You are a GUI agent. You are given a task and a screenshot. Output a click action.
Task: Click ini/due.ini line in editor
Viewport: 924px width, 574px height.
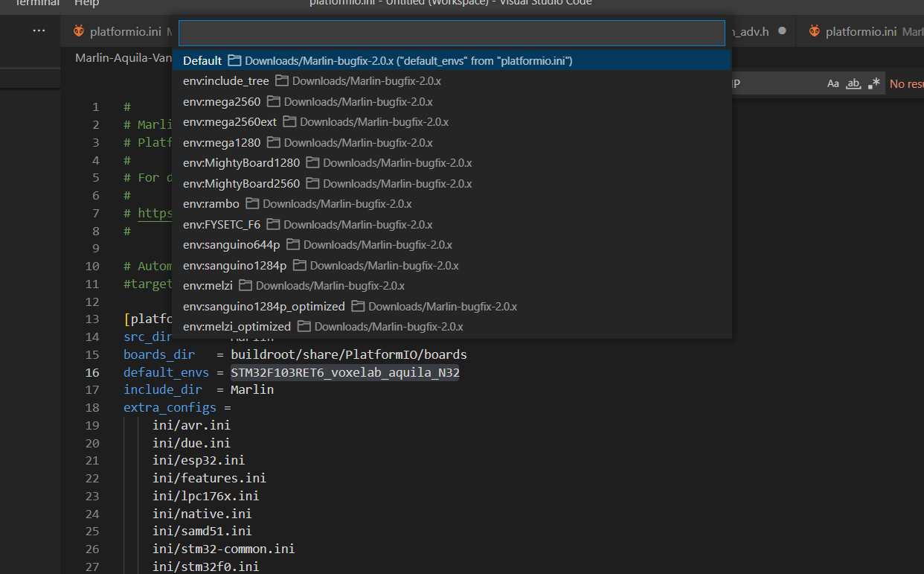191,444
